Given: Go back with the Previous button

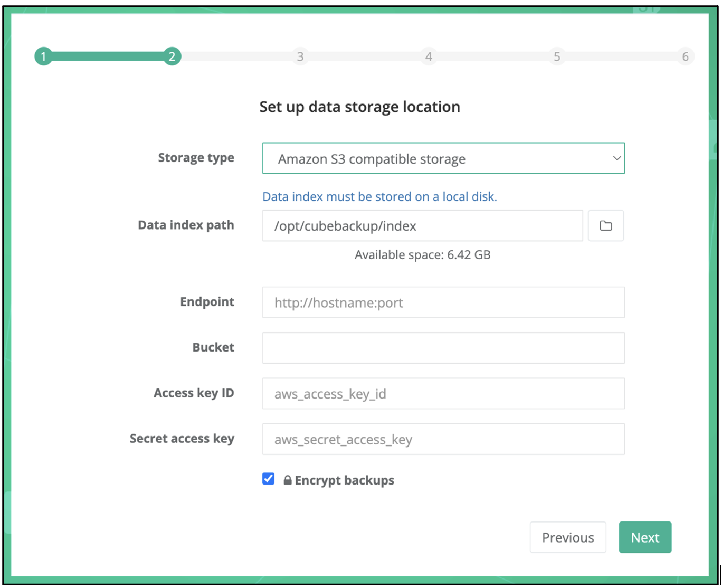Looking at the screenshot, I should (568, 537).
